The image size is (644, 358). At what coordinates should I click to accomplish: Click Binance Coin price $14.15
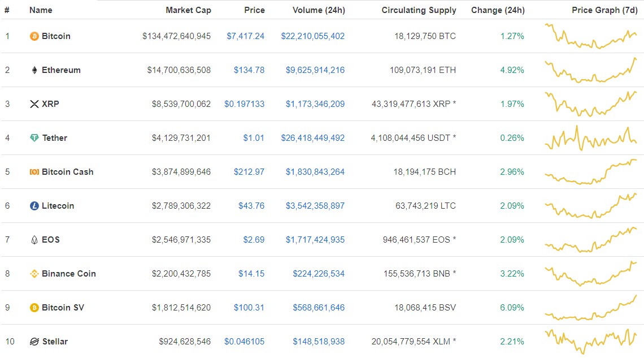click(251, 274)
